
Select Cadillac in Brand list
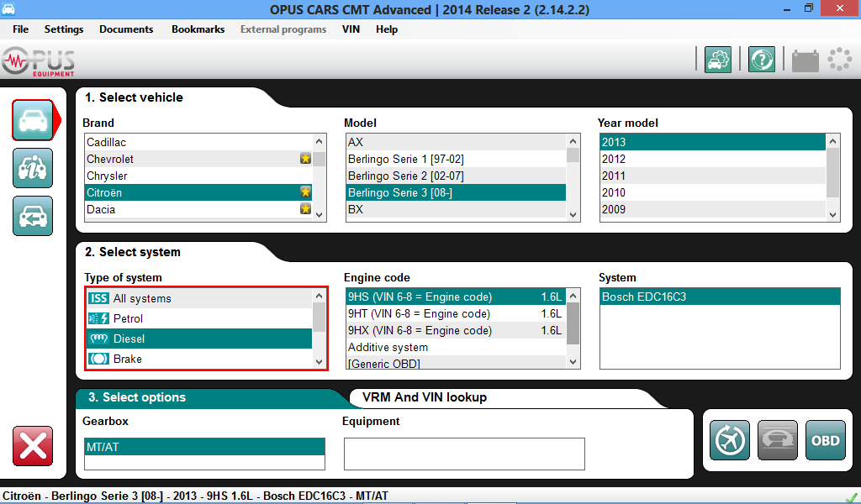[x=198, y=142]
